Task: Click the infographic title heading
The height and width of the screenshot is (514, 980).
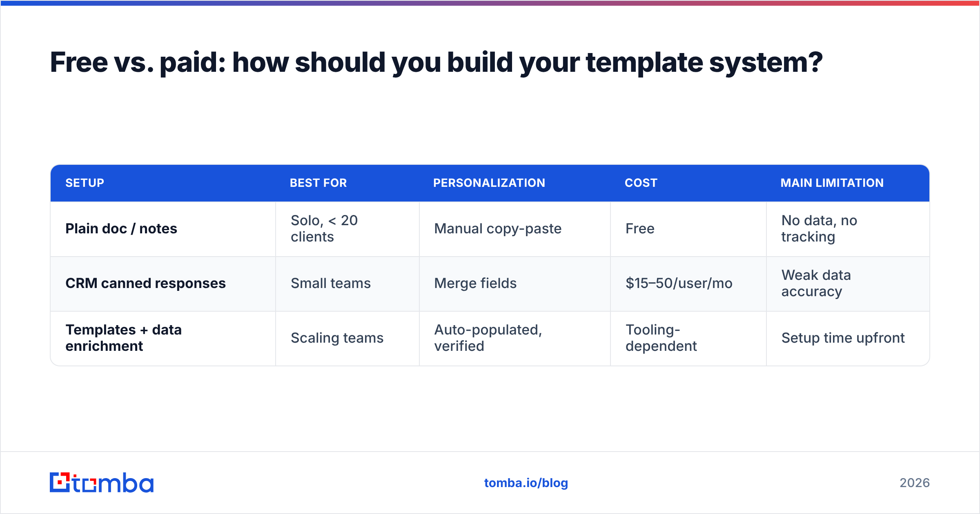Action: click(x=436, y=62)
